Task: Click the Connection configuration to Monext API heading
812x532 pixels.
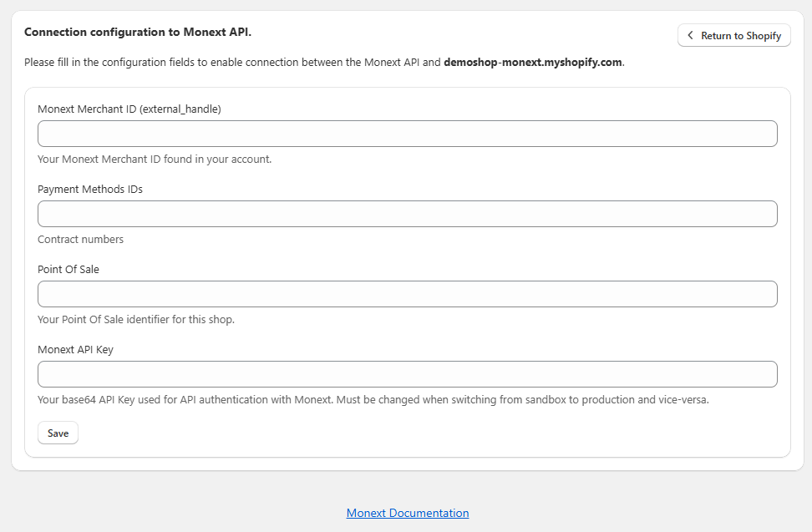Action: (138, 32)
